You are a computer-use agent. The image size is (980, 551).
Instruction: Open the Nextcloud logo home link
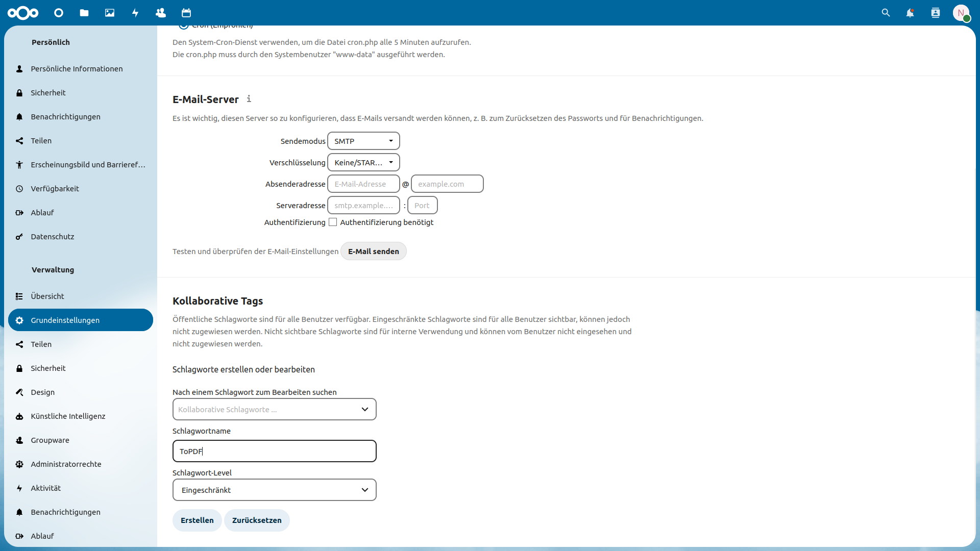tap(23, 13)
